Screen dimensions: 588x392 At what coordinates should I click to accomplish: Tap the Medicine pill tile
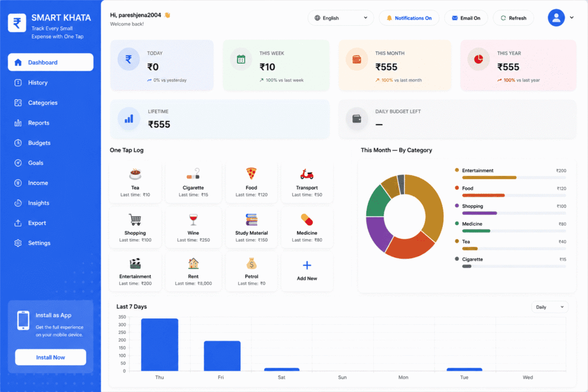tap(307, 227)
